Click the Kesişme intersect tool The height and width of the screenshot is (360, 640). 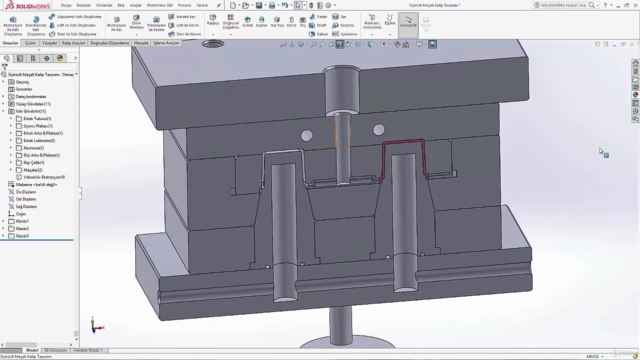point(343,25)
